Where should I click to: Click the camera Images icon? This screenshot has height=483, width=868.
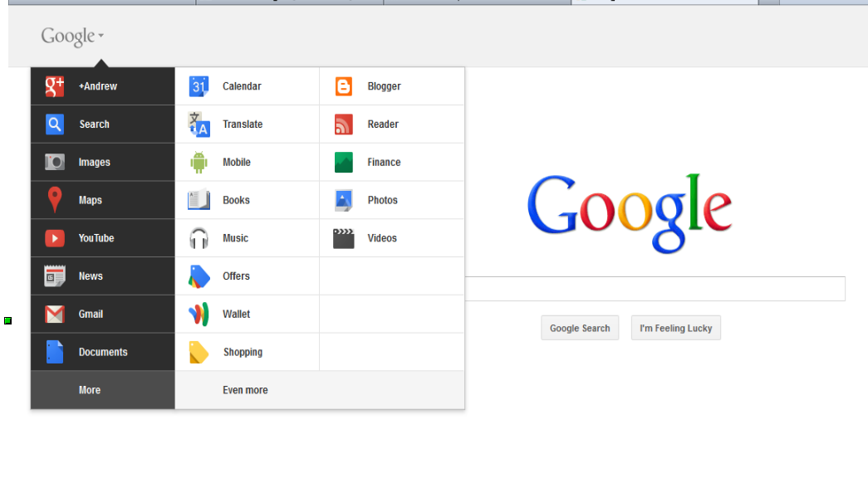(54, 162)
